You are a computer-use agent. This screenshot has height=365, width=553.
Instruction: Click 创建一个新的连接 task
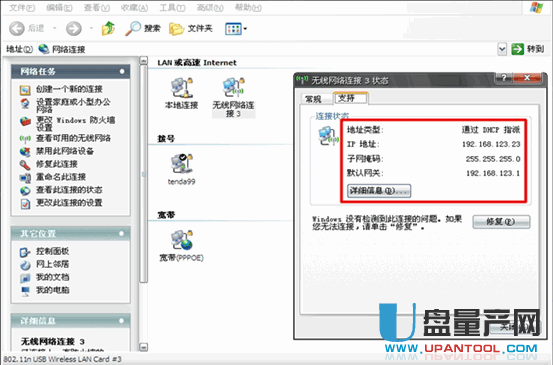point(69,89)
